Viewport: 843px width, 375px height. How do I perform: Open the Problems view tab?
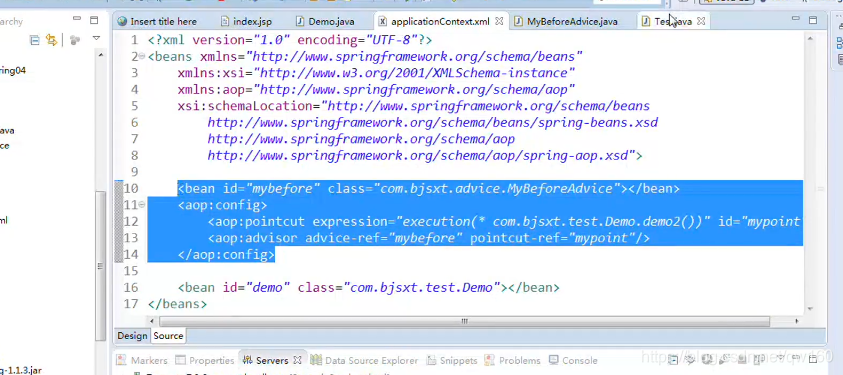tap(512, 360)
